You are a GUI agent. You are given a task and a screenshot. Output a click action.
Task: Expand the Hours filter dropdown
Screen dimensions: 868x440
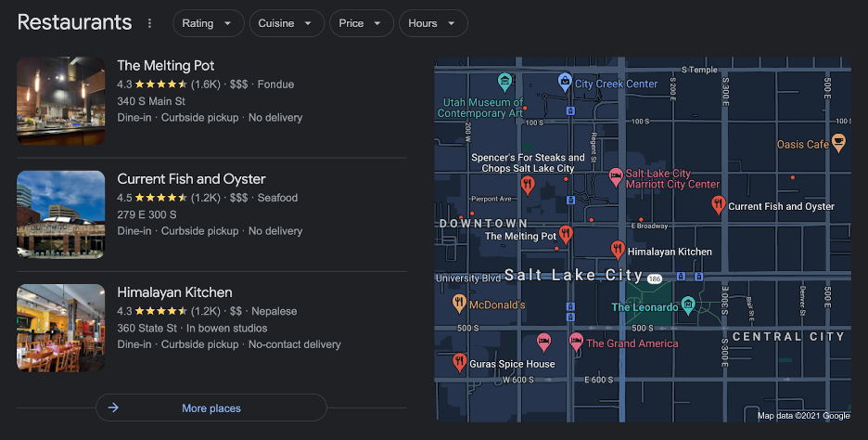pyautogui.click(x=433, y=23)
